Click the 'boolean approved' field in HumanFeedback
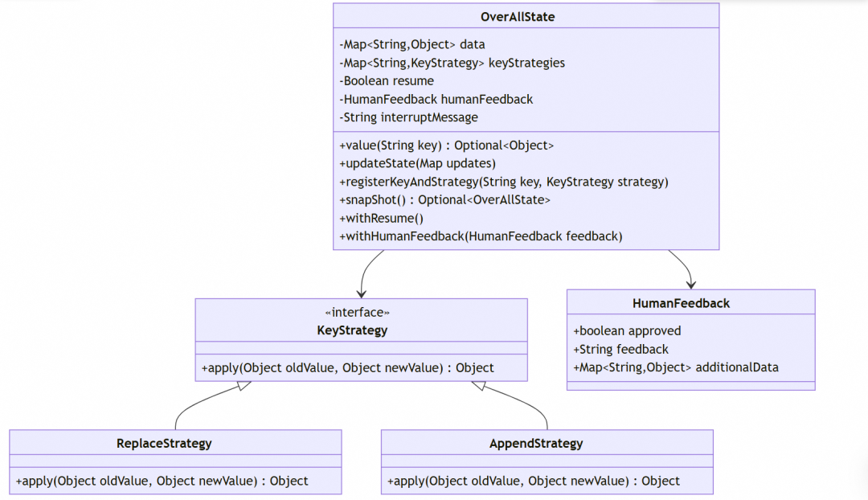The width and height of the screenshot is (868, 500). click(x=627, y=331)
